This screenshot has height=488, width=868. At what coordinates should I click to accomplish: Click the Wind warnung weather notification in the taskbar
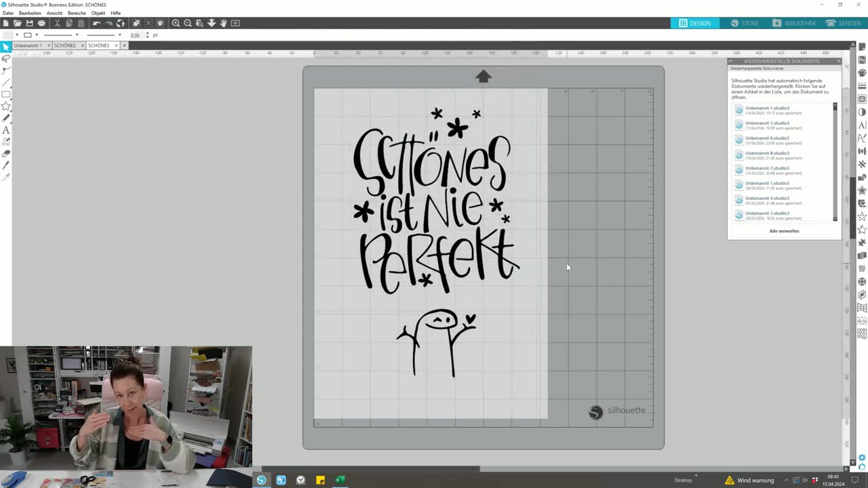[749, 480]
